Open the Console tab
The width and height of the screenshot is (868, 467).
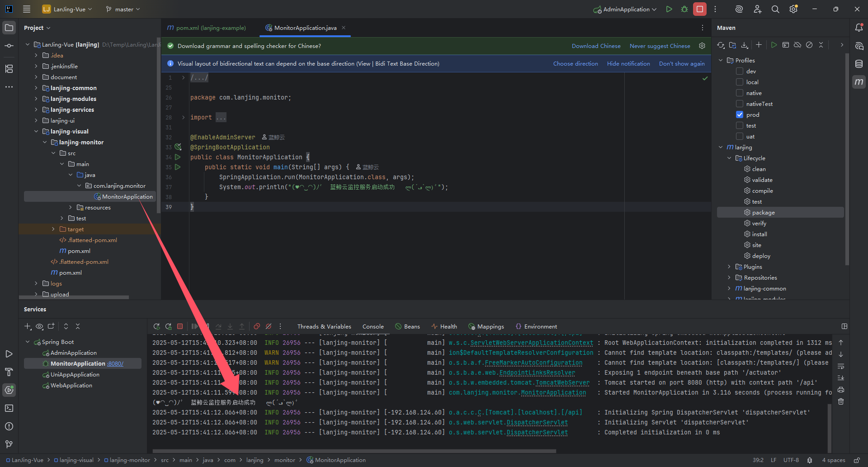click(x=373, y=326)
